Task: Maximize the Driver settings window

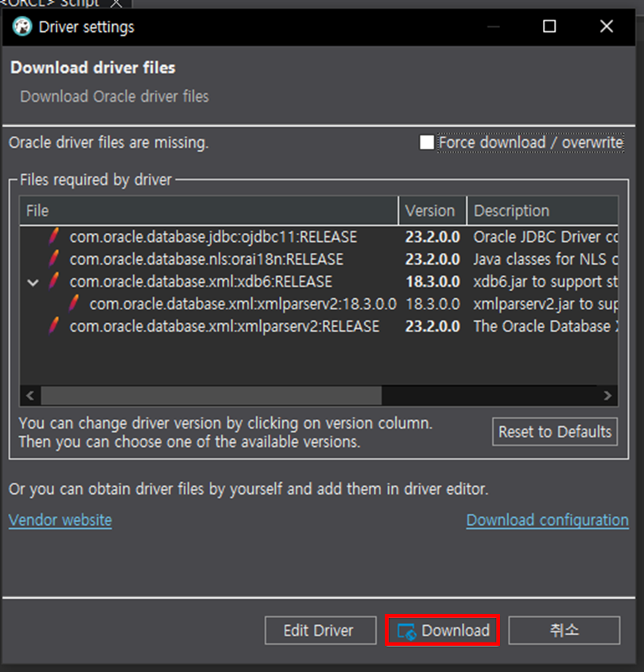Action: [x=549, y=26]
